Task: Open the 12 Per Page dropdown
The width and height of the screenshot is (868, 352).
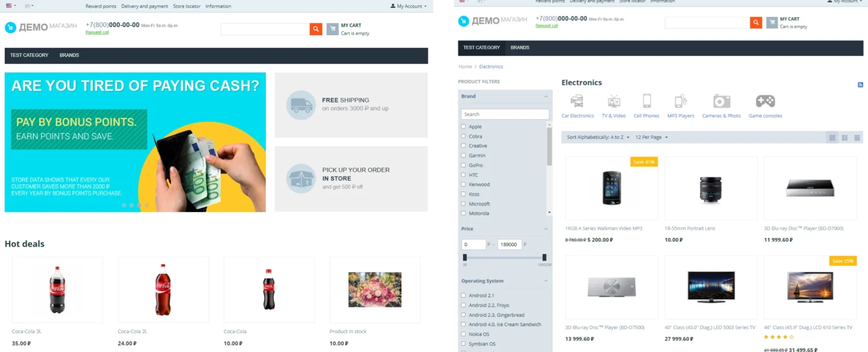Action: click(x=652, y=137)
